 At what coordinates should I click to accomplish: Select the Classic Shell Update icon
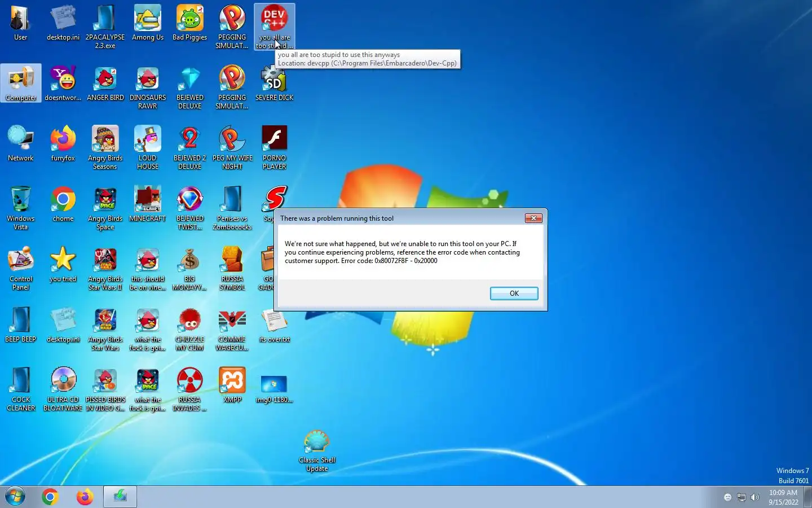coord(317,450)
